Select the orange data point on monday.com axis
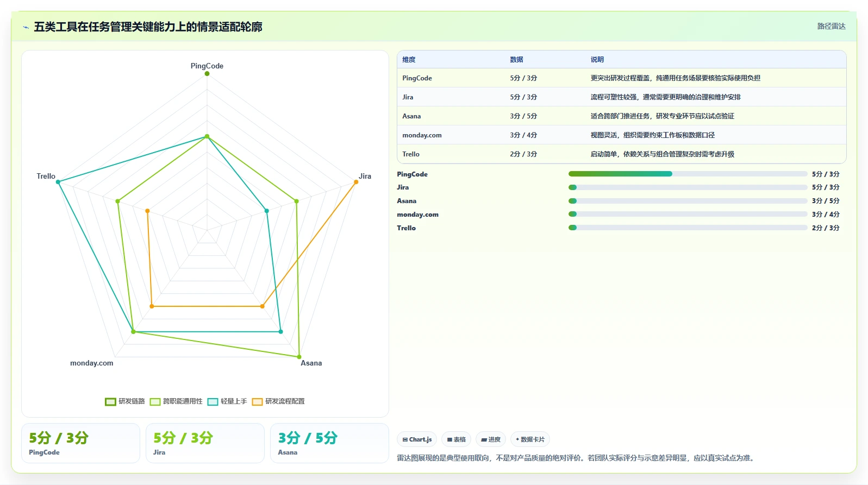 [152, 306]
